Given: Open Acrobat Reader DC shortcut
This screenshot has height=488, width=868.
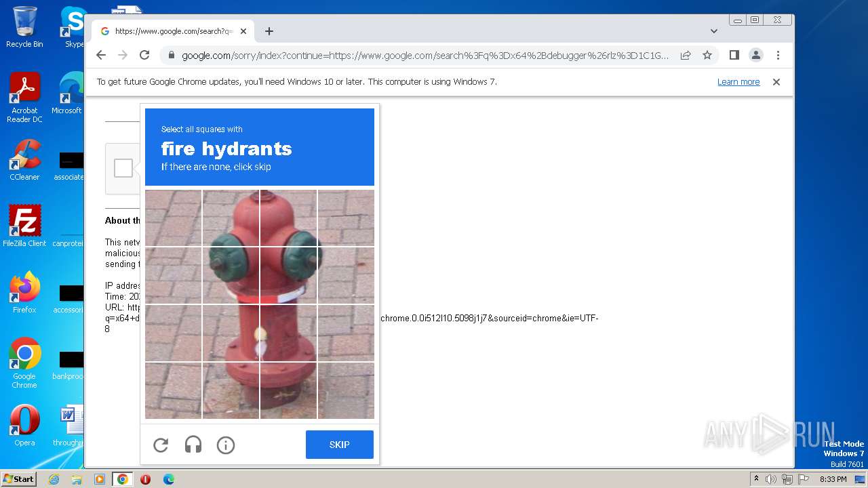Looking at the screenshot, I should click(x=24, y=98).
